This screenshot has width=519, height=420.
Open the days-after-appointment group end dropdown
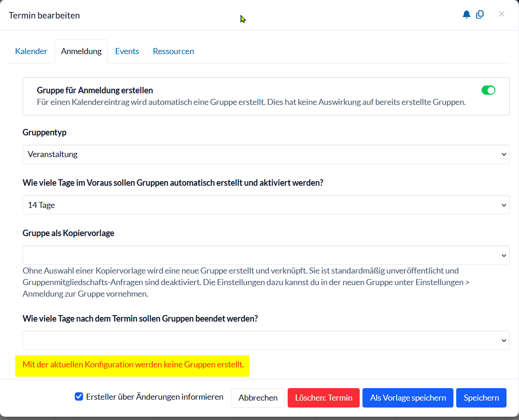[266, 341]
